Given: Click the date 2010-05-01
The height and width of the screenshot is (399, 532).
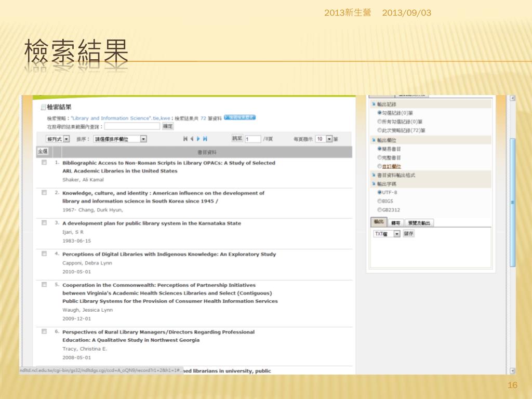Looking at the screenshot, I should (x=77, y=271).
